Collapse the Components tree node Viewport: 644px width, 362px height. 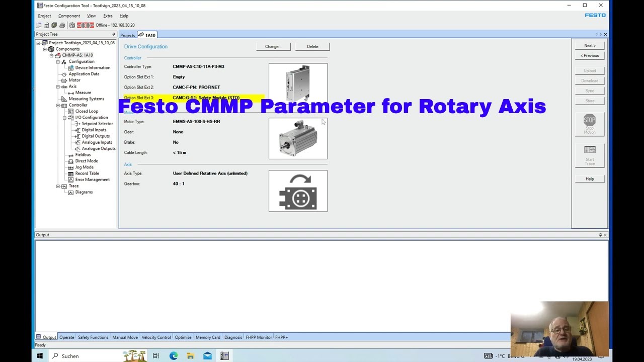[45, 49]
